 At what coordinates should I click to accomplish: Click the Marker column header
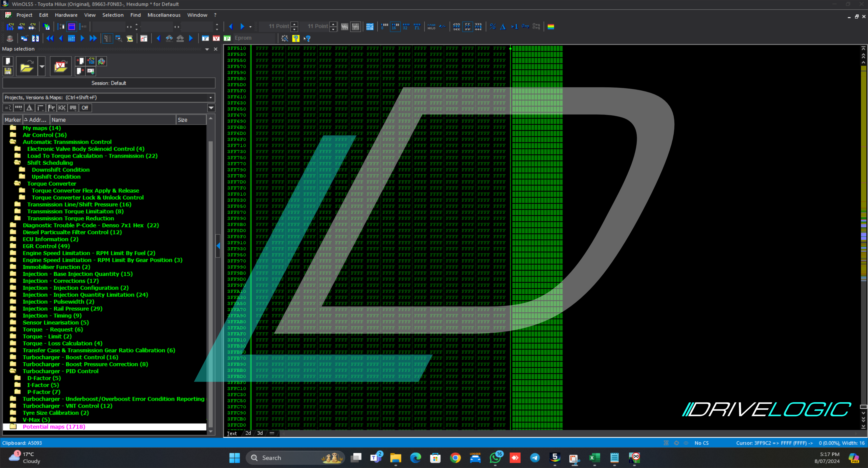pyautogui.click(x=12, y=120)
